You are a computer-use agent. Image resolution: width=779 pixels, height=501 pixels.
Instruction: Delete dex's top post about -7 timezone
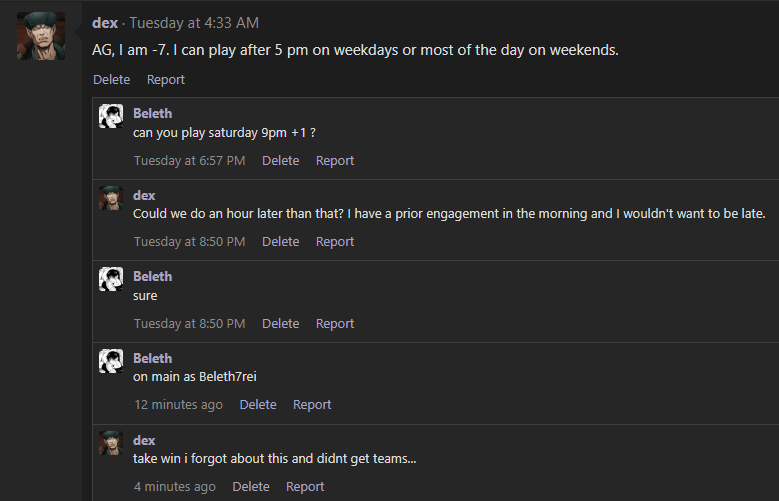click(x=111, y=80)
